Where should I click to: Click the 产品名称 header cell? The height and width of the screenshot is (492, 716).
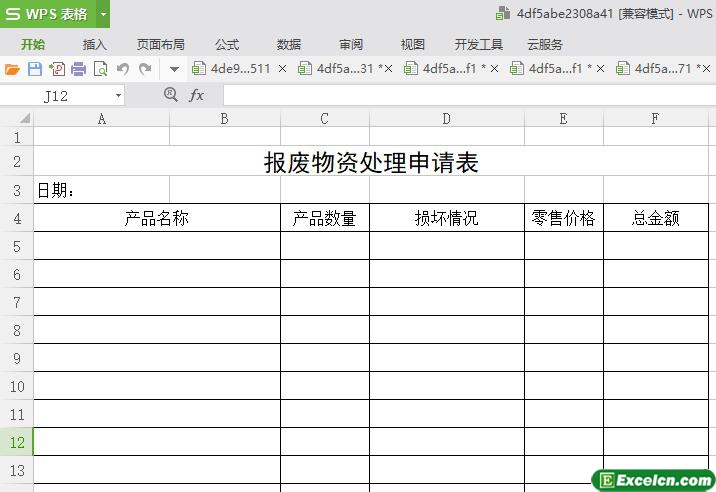157,218
